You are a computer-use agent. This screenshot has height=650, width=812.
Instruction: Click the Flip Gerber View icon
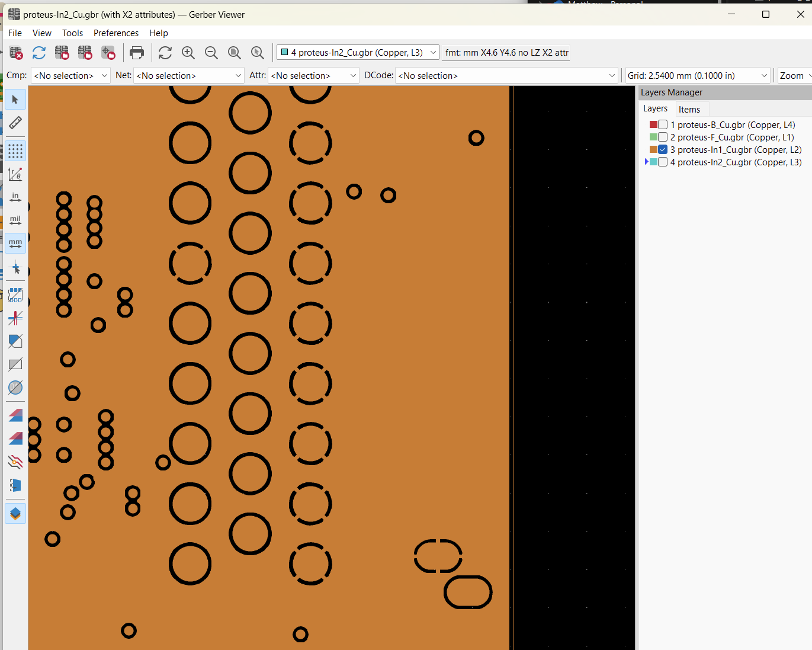click(15, 485)
